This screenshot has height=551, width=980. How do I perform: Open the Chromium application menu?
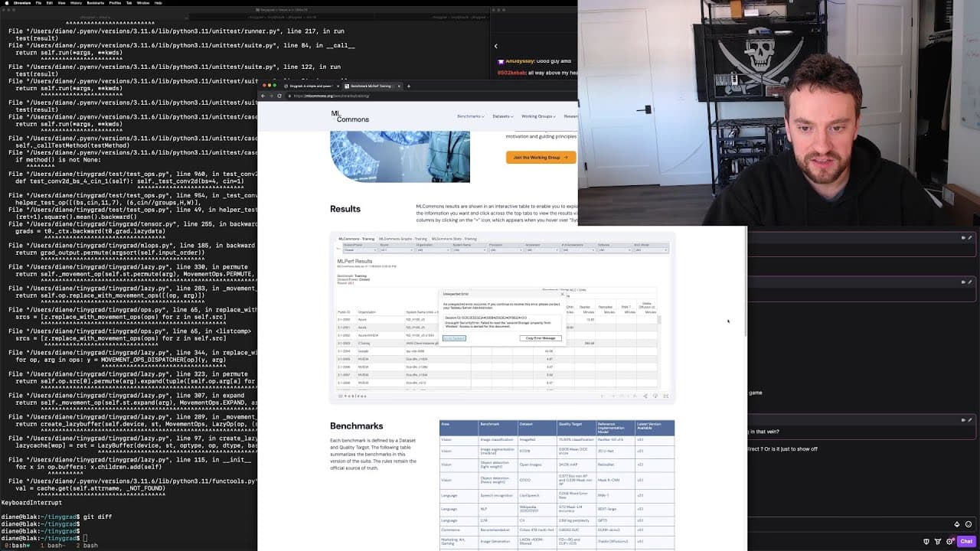[x=22, y=3]
